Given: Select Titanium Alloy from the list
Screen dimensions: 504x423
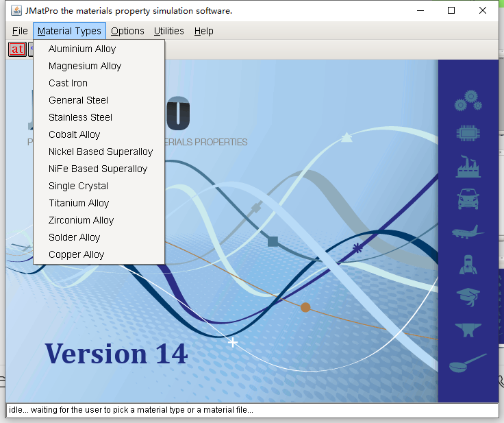Looking at the screenshot, I should click(79, 203).
